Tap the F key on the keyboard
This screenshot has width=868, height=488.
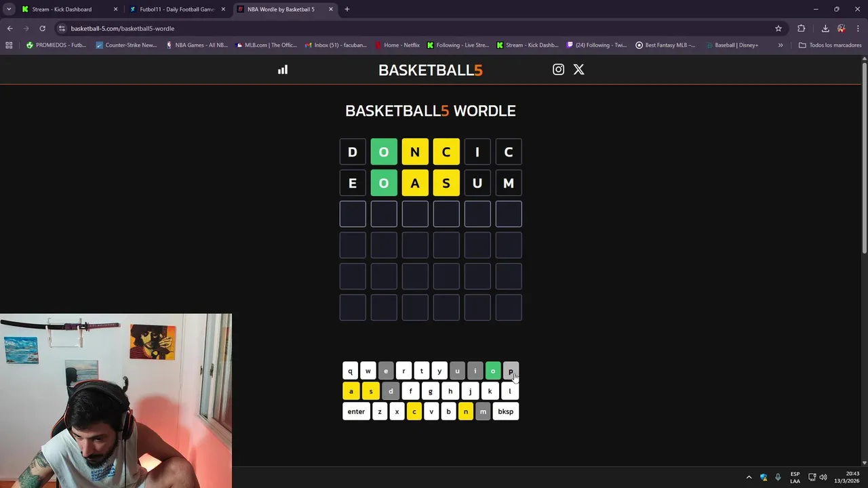(410, 391)
